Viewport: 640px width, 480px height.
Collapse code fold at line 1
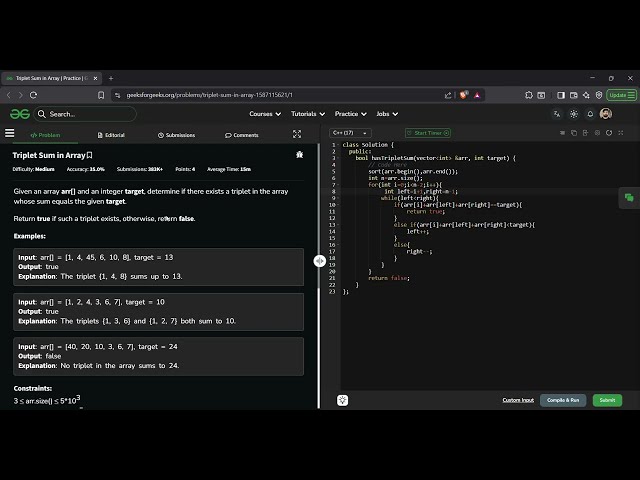[x=338, y=145]
